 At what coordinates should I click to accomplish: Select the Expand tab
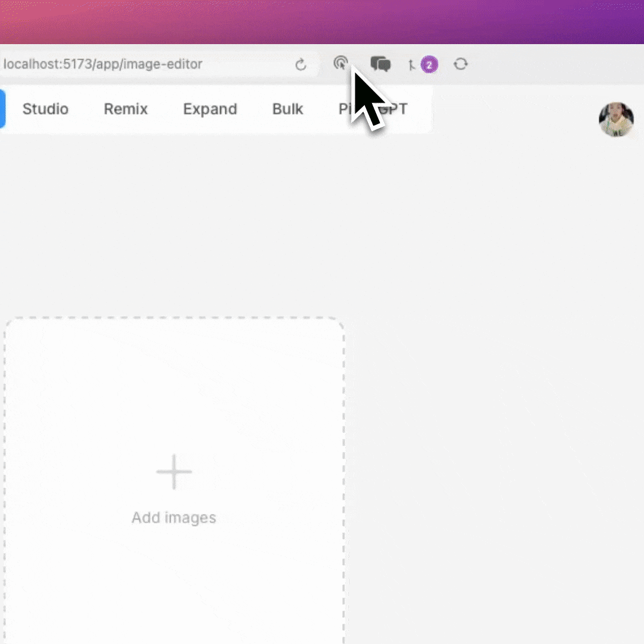(x=210, y=109)
